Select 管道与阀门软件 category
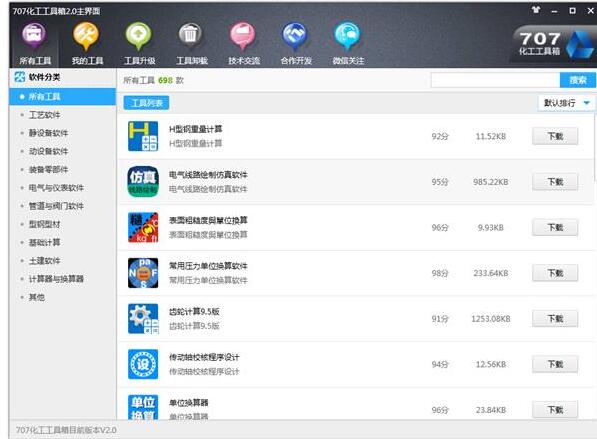The width and height of the screenshot is (597, 439). (56, 206)
